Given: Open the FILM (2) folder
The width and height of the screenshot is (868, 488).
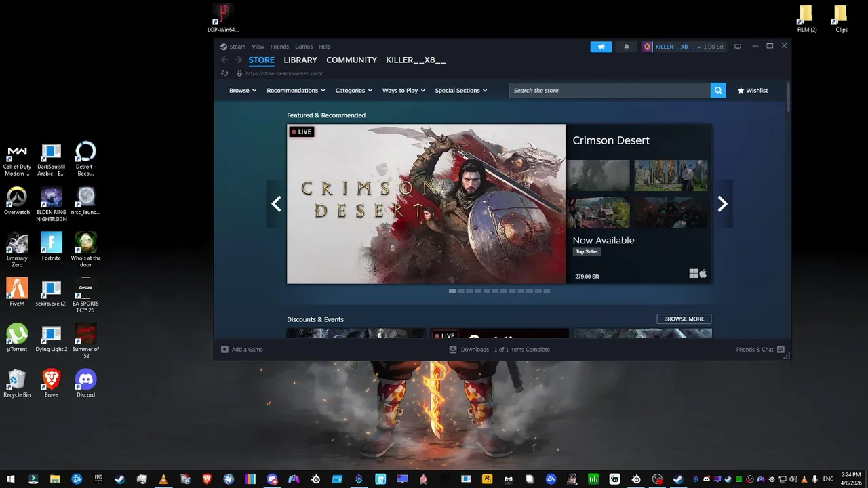Looking at the screenshot, I should [807, 18].
